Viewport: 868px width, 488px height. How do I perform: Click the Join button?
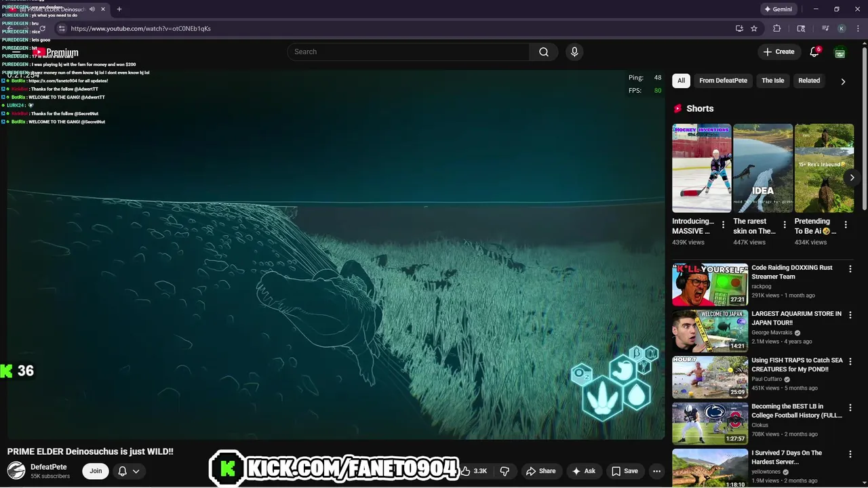click(x=96, y=471)
